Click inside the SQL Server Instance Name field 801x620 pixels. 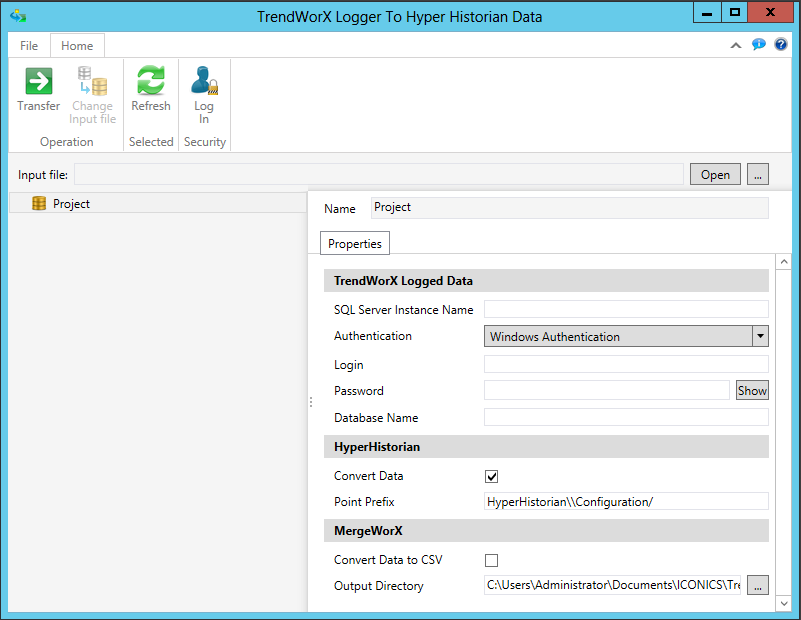click(626, 309)
